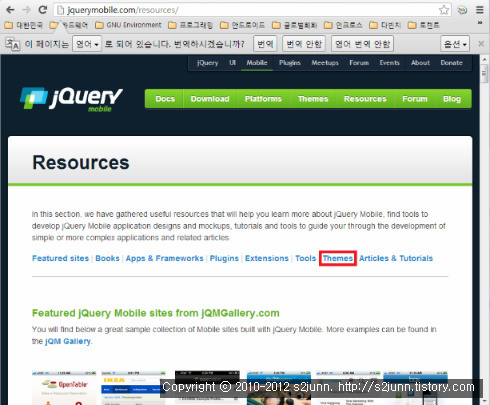Open Forum in top dark nav
The width and height of the screenshot is (490, 405).
359,63
